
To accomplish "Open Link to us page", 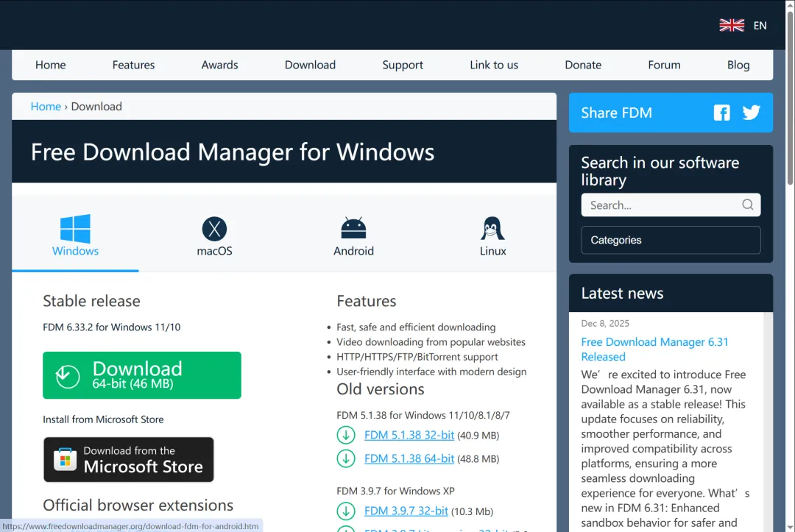I will [x=494, y=65].
